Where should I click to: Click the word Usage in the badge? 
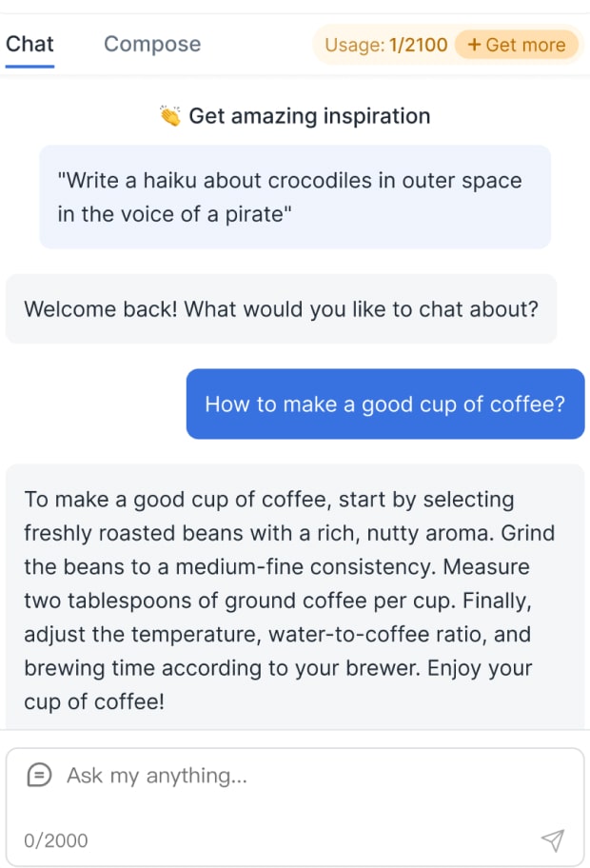click(x=353, y=45)
